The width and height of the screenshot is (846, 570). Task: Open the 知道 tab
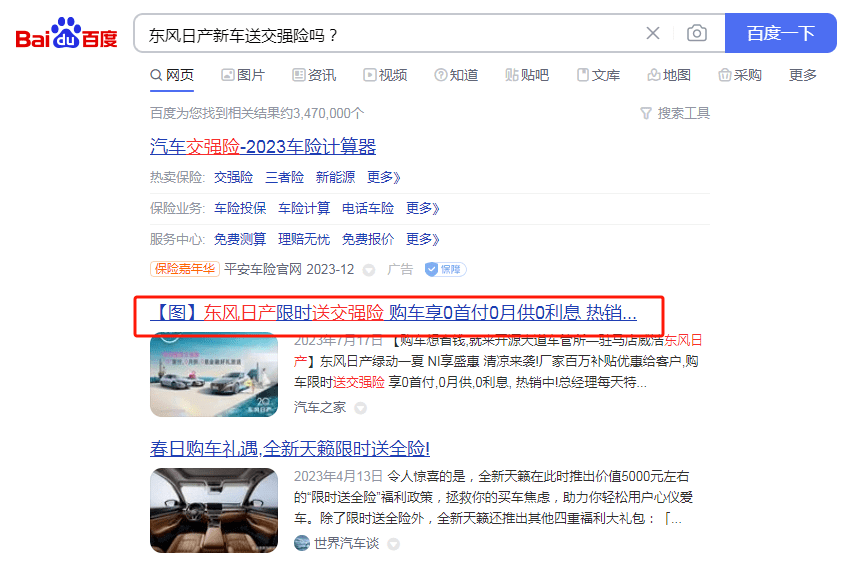(456, 75)
